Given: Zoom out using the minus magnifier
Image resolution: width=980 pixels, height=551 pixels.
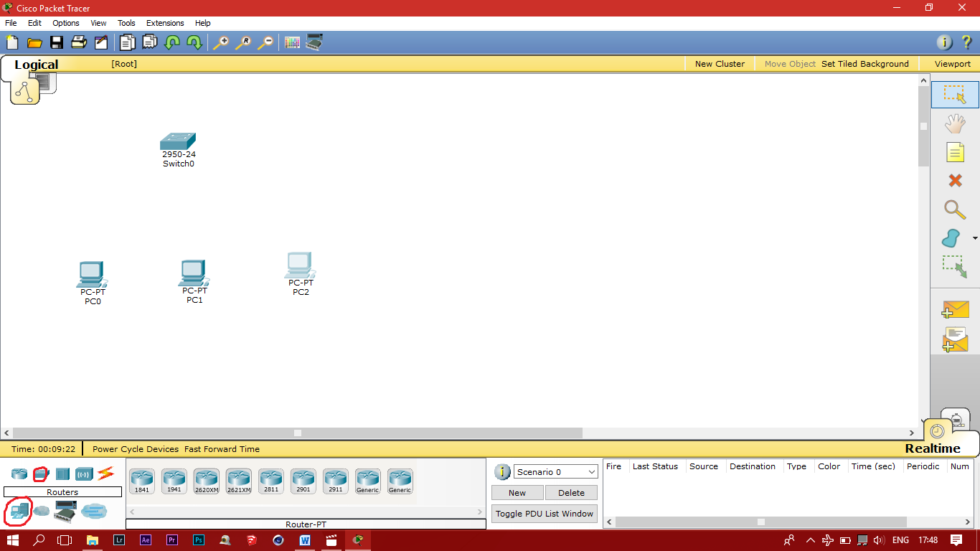Looking at the screenshot, I should [265, 42].
